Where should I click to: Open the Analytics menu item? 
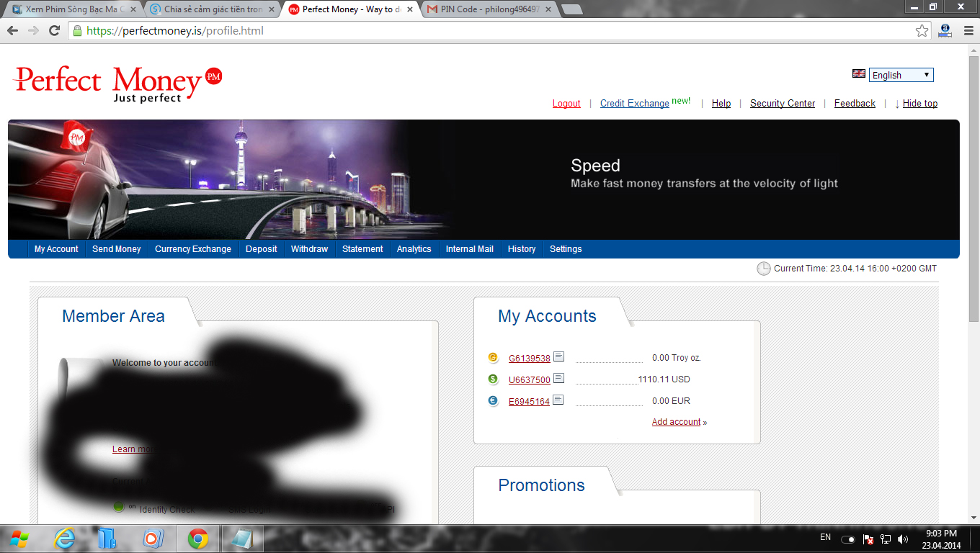click(x=414, y=249)
